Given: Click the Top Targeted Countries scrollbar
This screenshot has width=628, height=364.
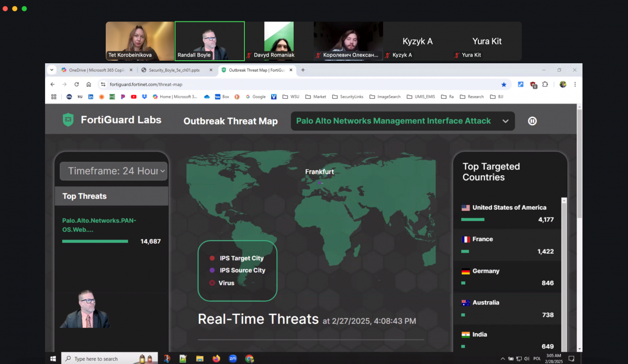Looking at the screenshot, I should tap(564, 275).
